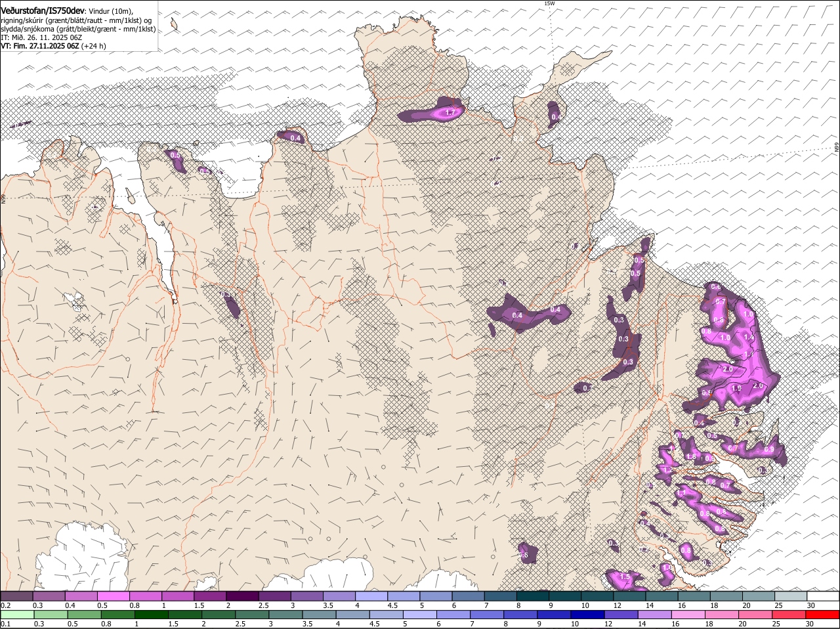The width and height of the screenshot is (840, 629).
Task: Click the upper legend swatch labeled 30
Action: [822, 596]
